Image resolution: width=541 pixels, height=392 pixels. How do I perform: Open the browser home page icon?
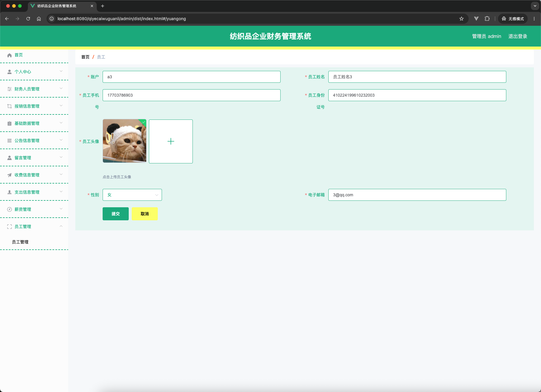pyautogui.click(x=39, y=19)
